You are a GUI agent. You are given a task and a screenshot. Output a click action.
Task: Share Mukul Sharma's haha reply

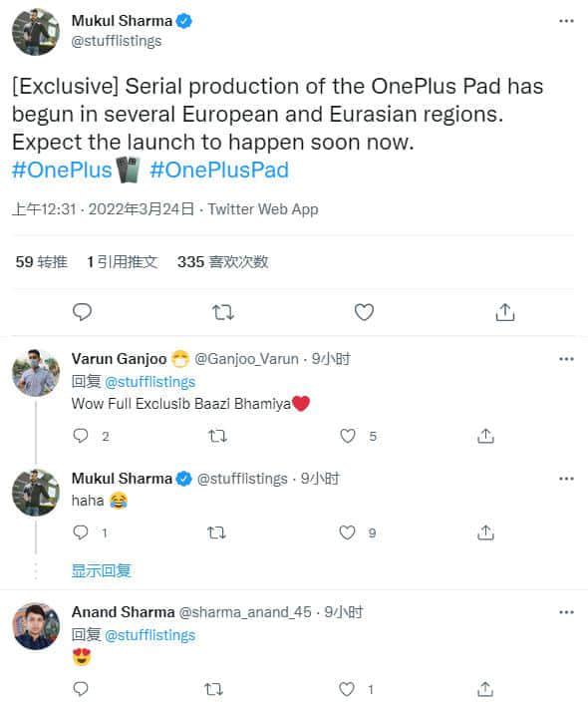[x=485, y=532]
